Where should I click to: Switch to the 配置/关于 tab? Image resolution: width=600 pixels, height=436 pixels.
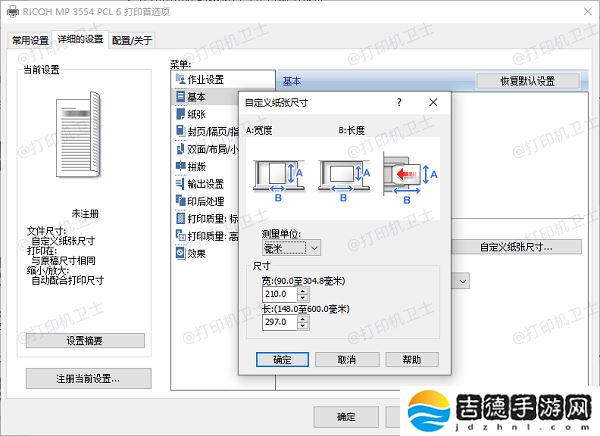(132, 40)
